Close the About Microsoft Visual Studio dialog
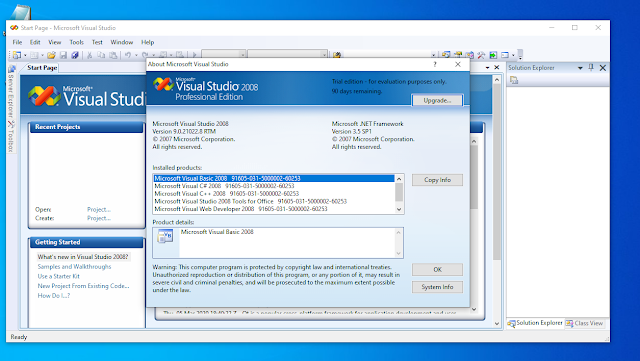 pyautogui.click(x=458, y=64)
